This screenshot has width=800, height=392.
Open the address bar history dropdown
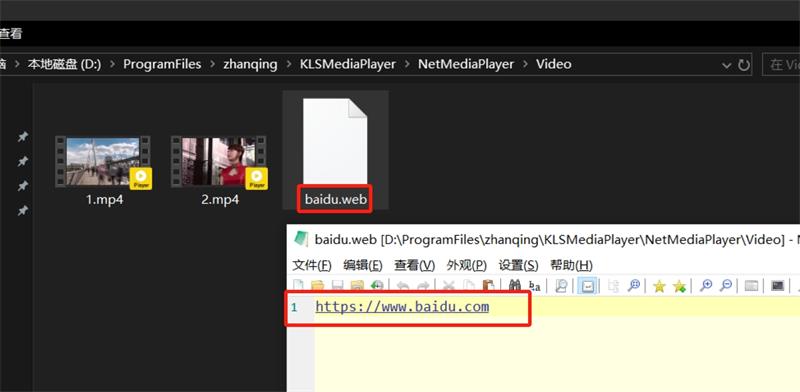point(727,65)
